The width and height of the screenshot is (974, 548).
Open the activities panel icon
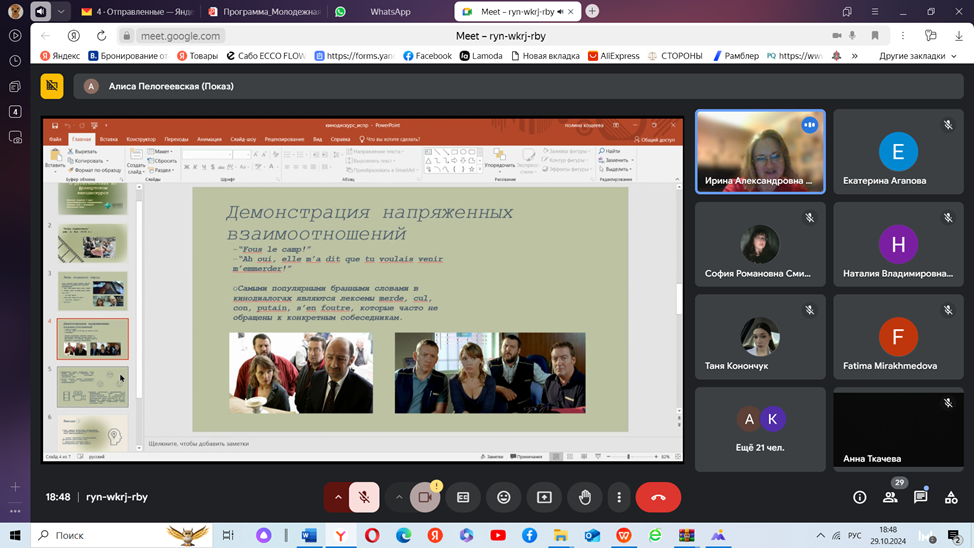[x=951, y=497]
